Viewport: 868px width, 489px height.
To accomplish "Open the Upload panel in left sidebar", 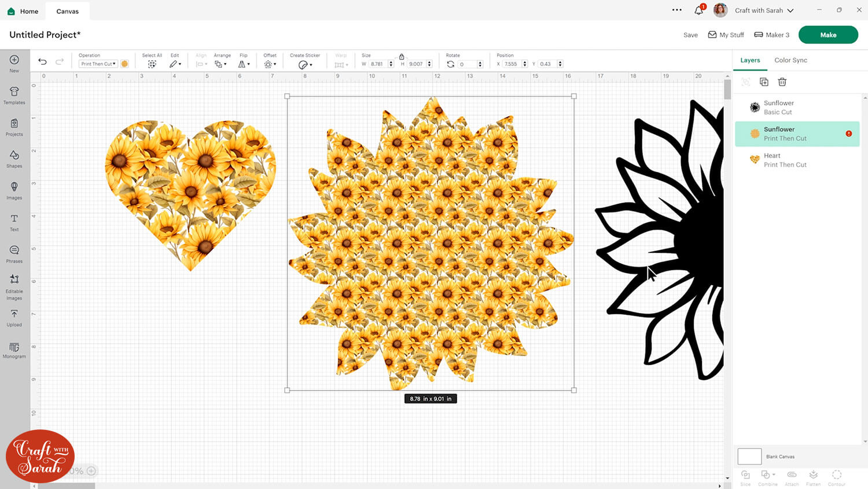I will coord(14,317).
